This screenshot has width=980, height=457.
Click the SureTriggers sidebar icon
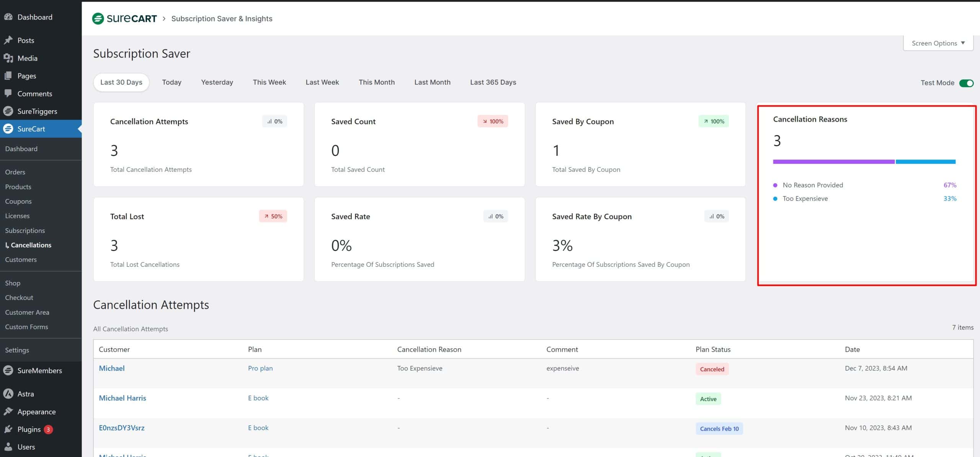pyautogui.click(x=8, y=111)
